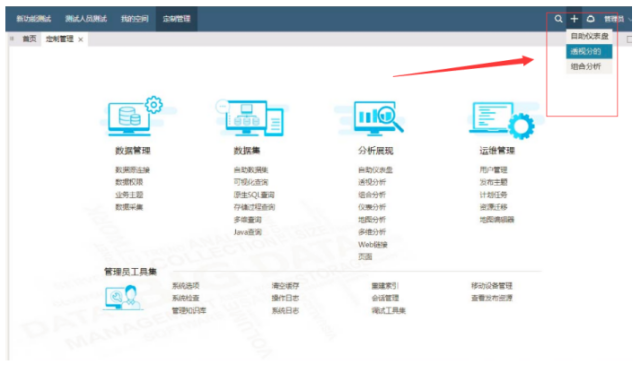Close the 定制管理 tab

pyautogui.click(x=81, y=40)
